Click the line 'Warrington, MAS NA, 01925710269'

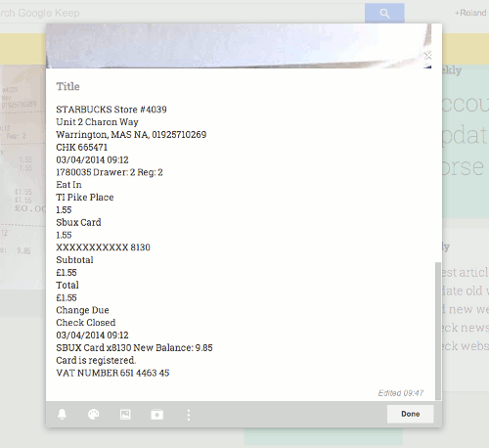click(131, 135)
